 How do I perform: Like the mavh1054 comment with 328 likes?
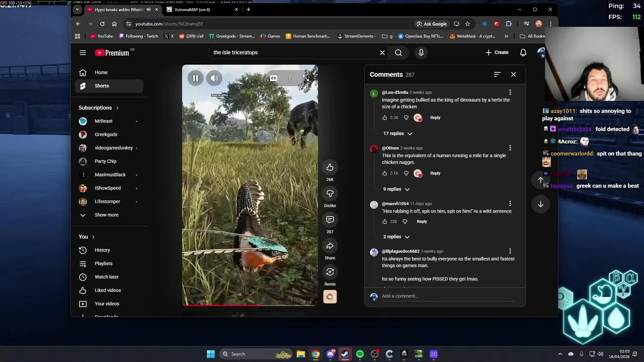(x=385, y=221)
